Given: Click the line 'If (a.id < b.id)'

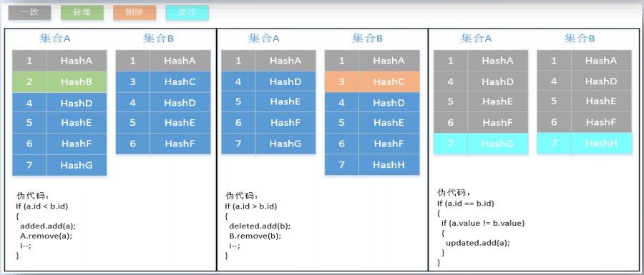Looking at the screenshot, I should [42, 206].
